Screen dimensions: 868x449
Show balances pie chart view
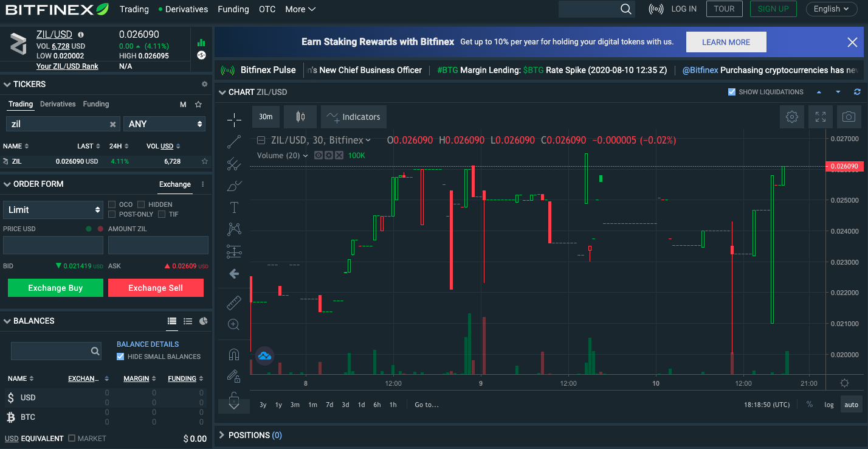click(204, 321)
